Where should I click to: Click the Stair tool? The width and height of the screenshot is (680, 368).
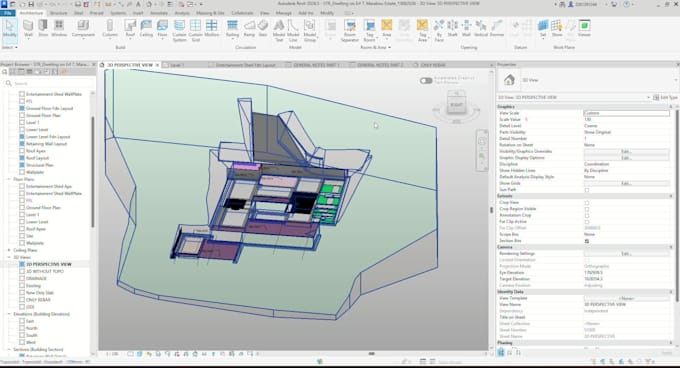coord(263,29)
